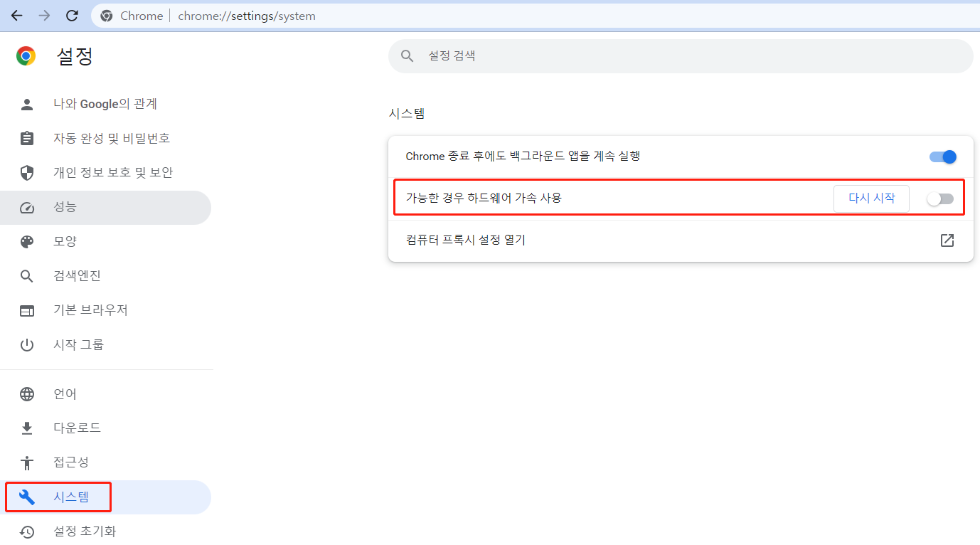Select the default browser window icon

pos(26,310)
